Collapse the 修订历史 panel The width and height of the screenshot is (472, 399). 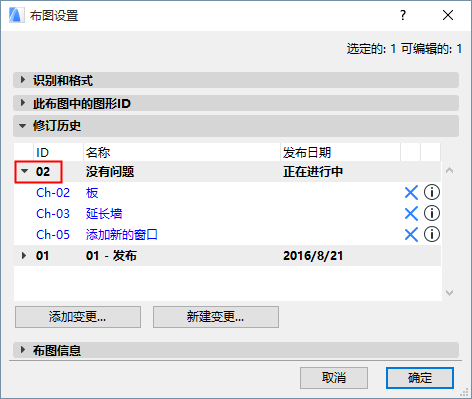23,126
